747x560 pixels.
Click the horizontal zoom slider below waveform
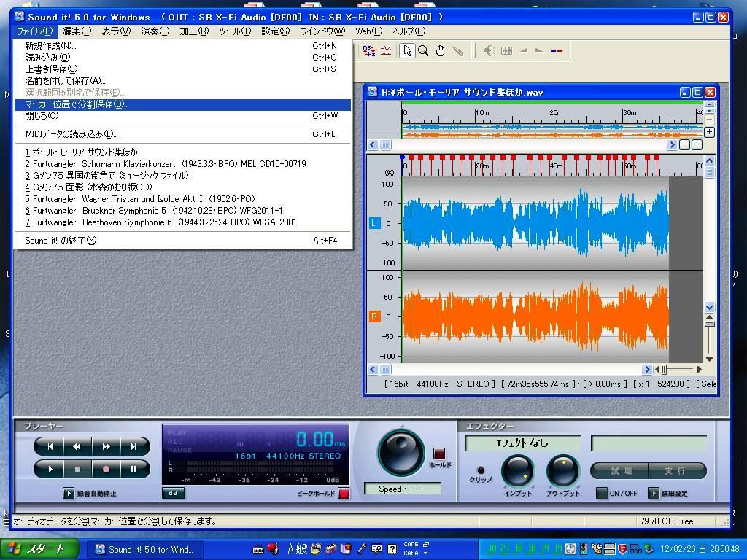[x=664, y=370]
